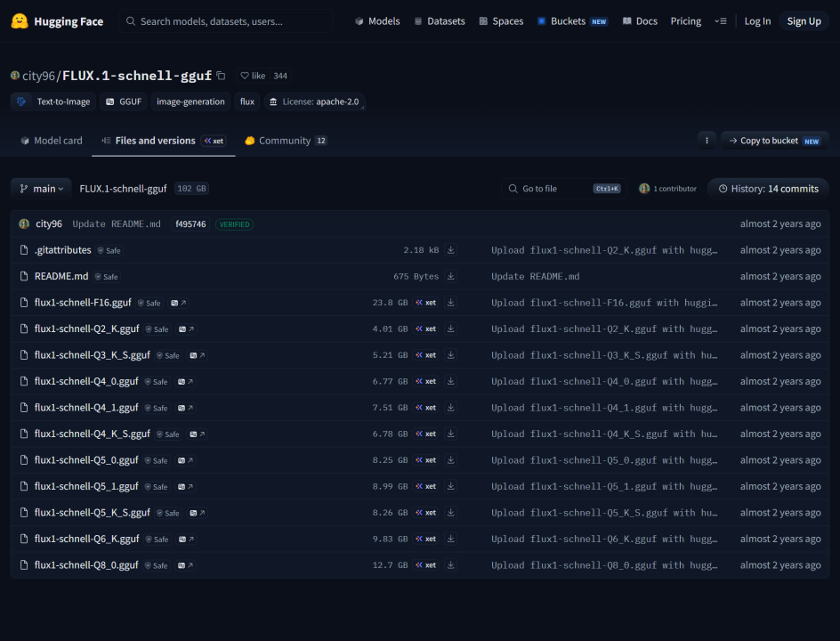This screenshot has height=641, width=840.
Task: Click the GGUF tag
Action: tap(123, 101)
